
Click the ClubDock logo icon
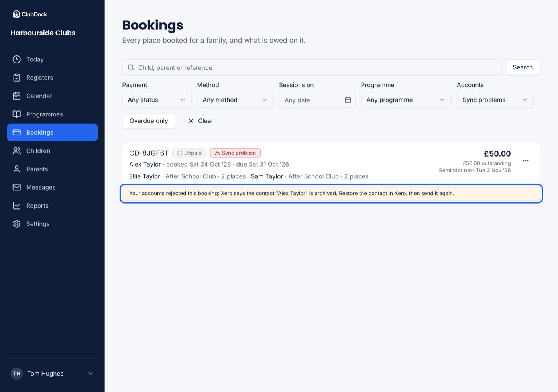(16, 14)
